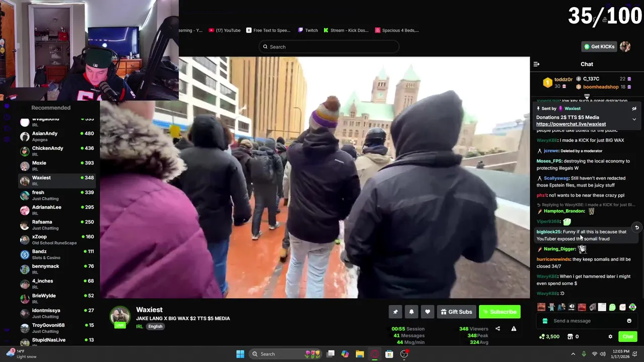Screen dimensions: 644x362
Task: Click Waxiest channel avatar below video
Action: click(x=120, y=317)
